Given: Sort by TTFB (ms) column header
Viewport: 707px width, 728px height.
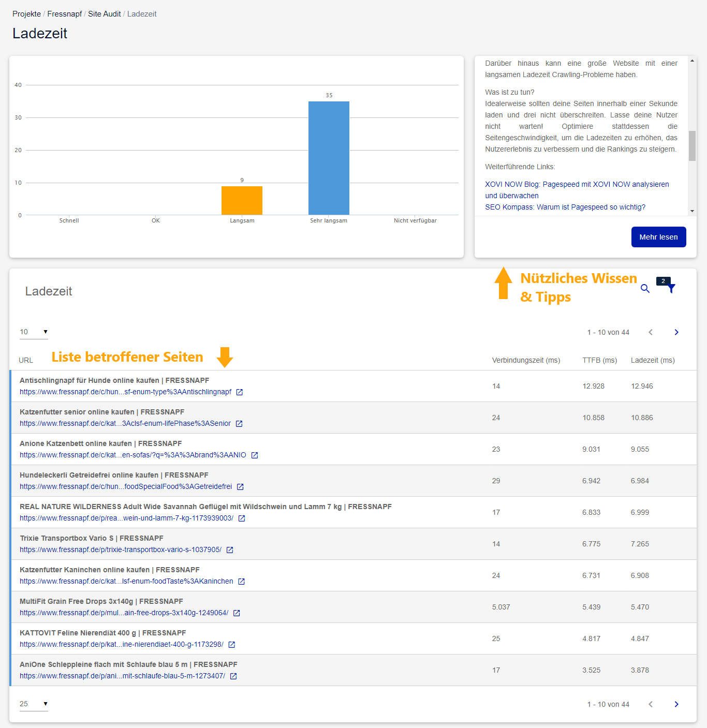Looking at the screenshot, I should (600, 360).
